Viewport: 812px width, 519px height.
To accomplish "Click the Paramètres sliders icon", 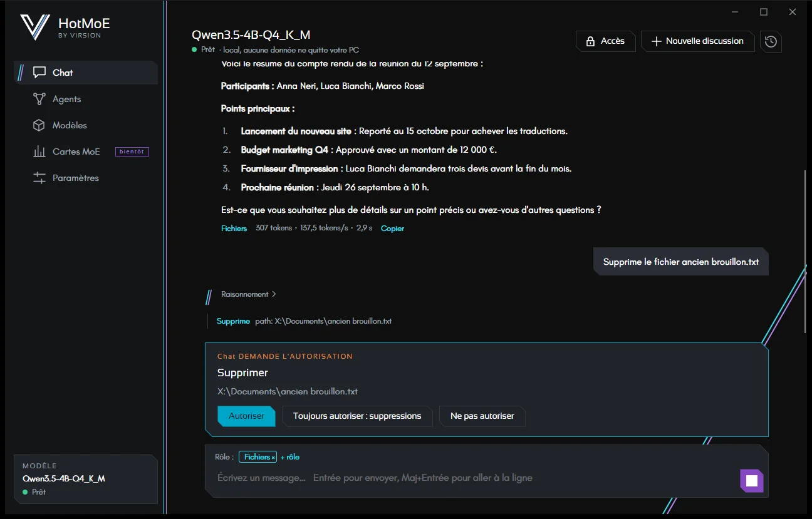I will 39,178.
